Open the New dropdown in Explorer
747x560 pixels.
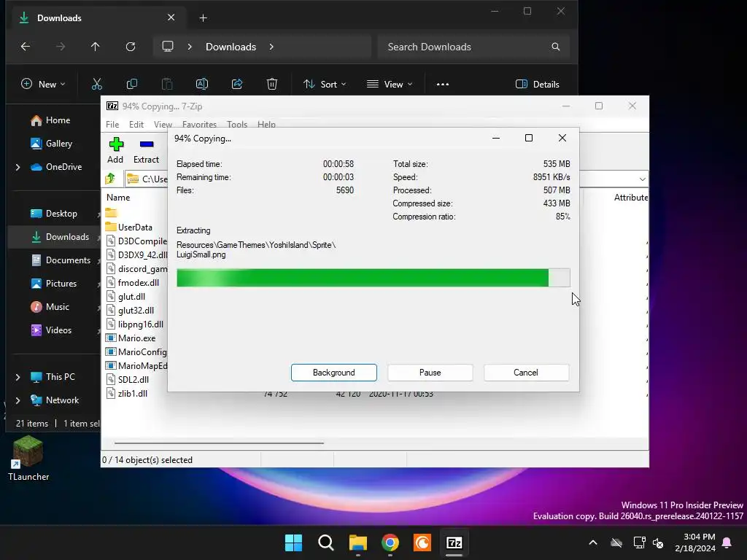click(43, 85)
